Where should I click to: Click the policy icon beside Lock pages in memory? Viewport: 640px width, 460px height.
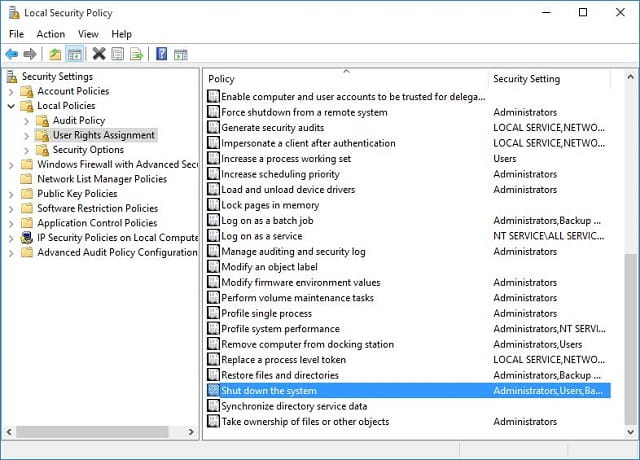coord(213,205)
